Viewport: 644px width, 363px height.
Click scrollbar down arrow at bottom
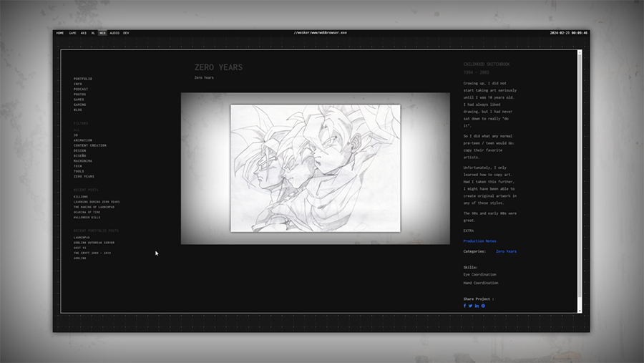pyautogui.click(x=580, y=311)
